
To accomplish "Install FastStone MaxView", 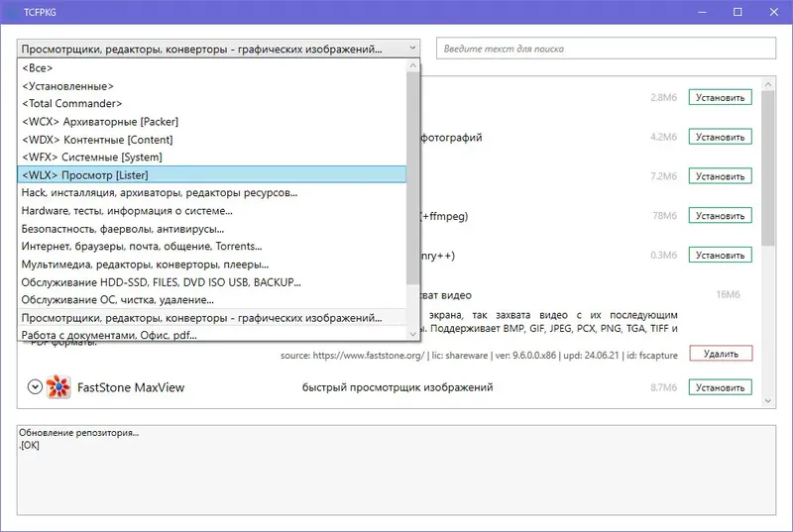I will pyautogui.click(x=721, y=387).
